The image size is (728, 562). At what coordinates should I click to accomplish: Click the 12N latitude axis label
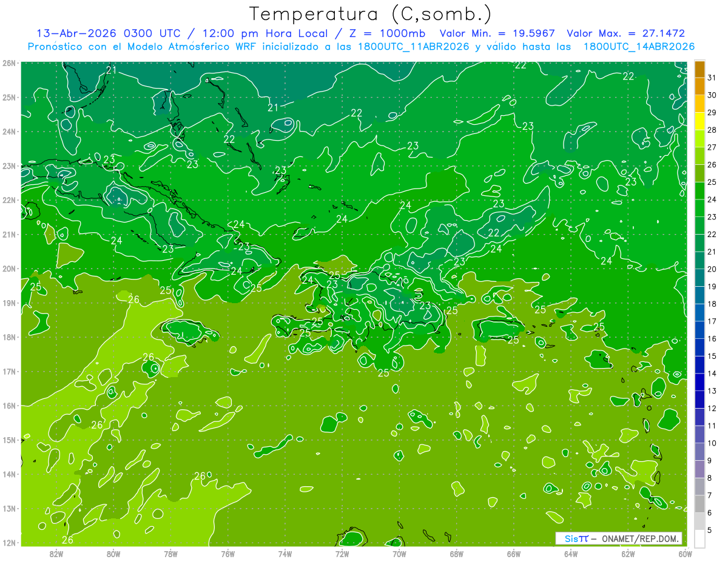tap(9, 543)
